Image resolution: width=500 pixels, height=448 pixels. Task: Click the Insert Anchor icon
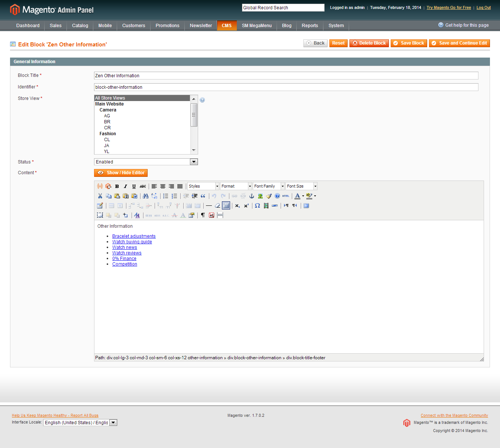click(x=252, y=196)
